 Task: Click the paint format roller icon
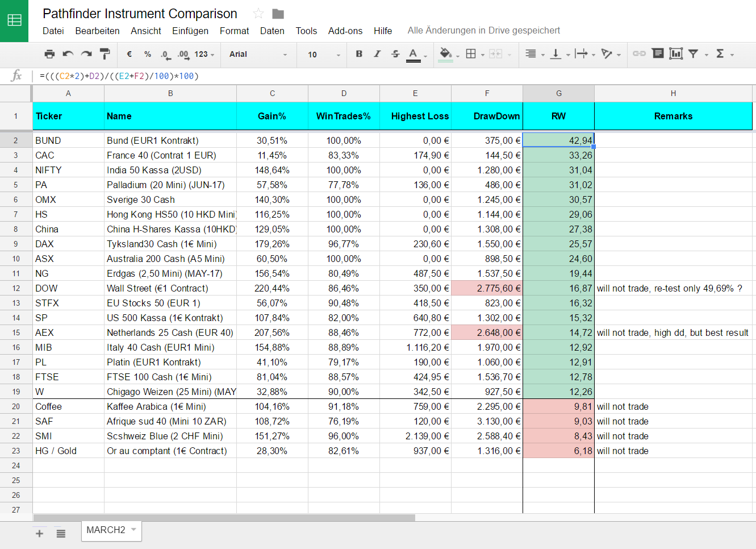(105, 54)
